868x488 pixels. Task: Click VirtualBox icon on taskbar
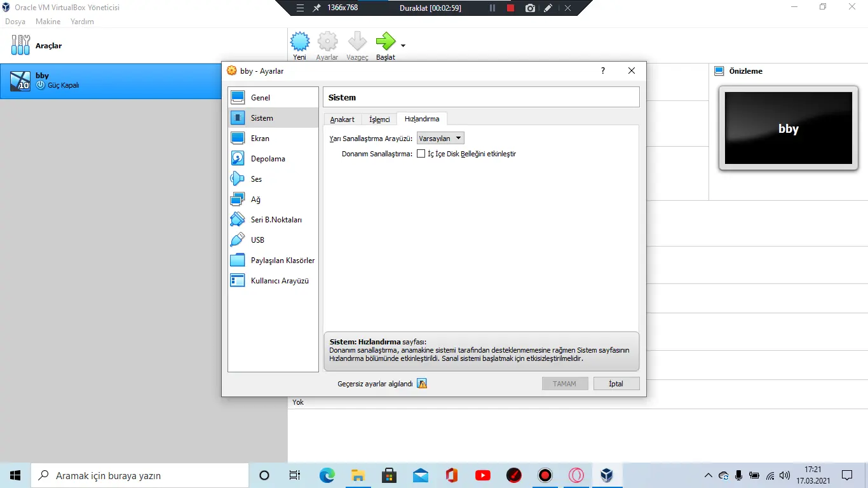607,475
